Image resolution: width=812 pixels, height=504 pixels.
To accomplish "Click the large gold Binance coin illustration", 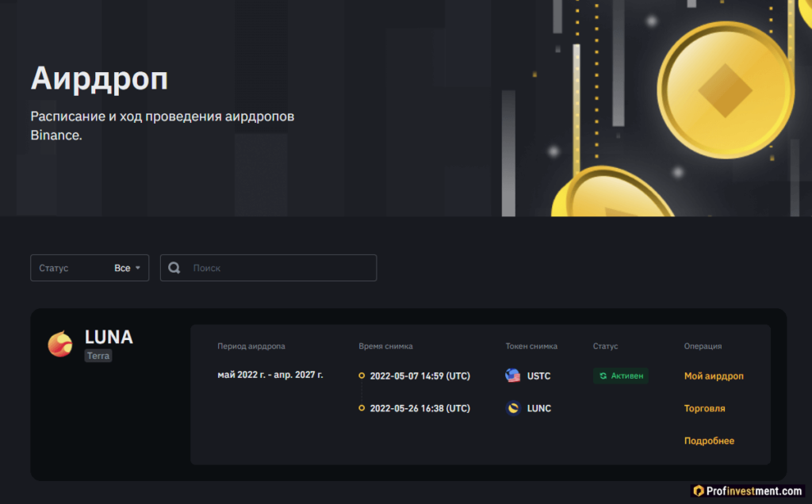I will pos(725,91).
